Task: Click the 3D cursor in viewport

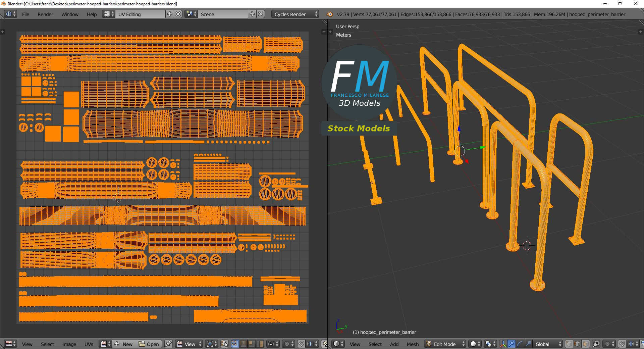Action: [527, 245]
